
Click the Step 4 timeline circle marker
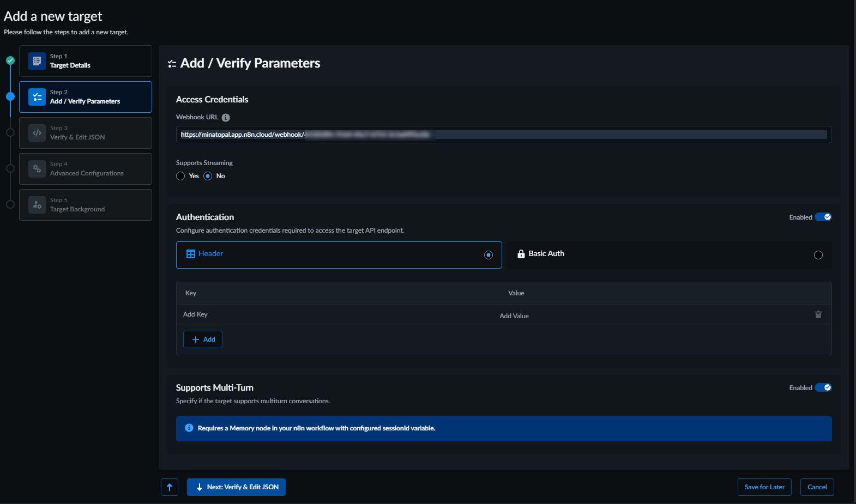10,168
